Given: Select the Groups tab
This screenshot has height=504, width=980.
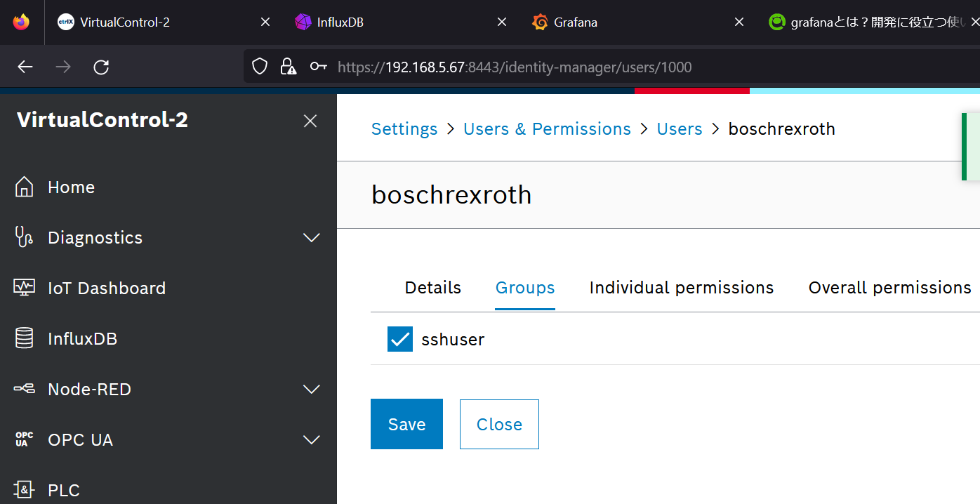Looking at the screenshot, I should click(x=525, y=288).
